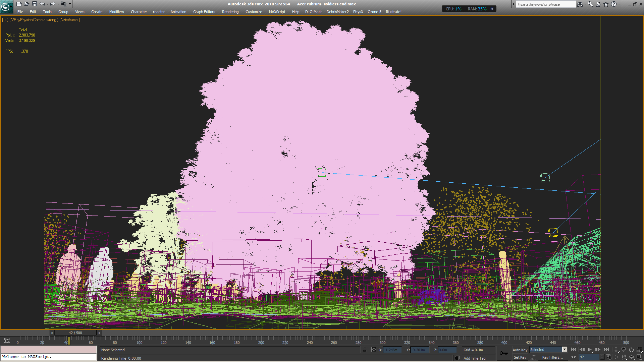The image size is (644, 362).
Task: Click the Time Configuration icon
Action: pos(608,357)
